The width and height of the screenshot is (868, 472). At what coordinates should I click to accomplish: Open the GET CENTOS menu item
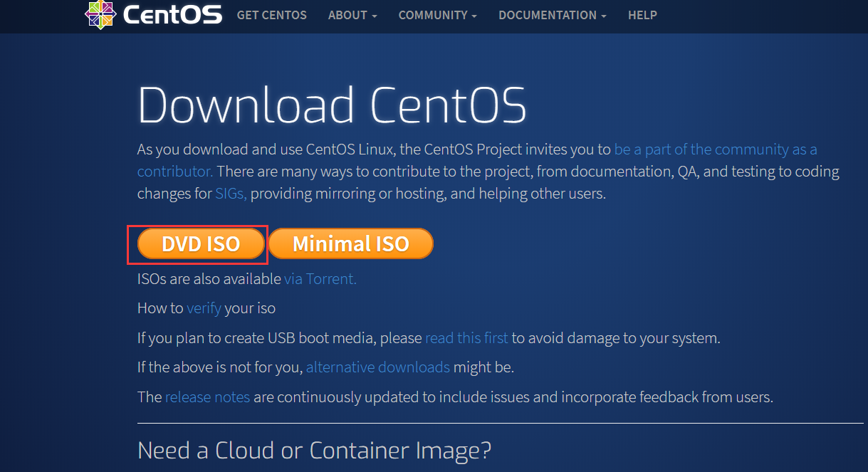272,15
